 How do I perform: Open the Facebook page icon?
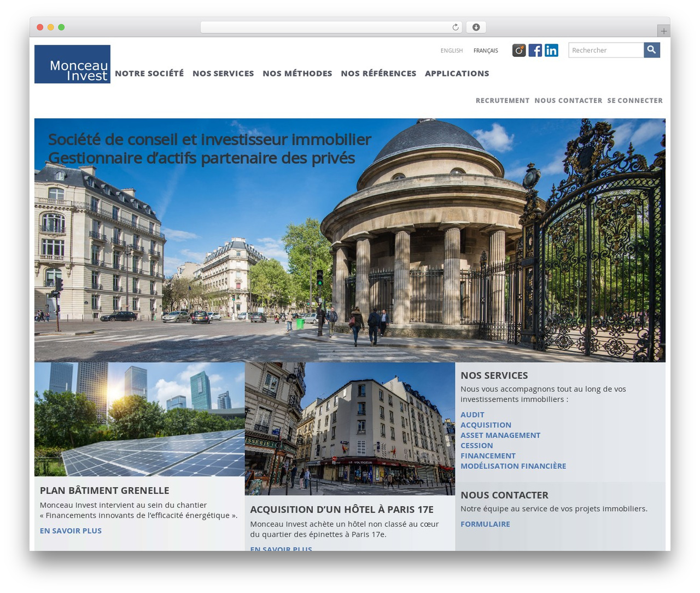click(x=535, y=50)
